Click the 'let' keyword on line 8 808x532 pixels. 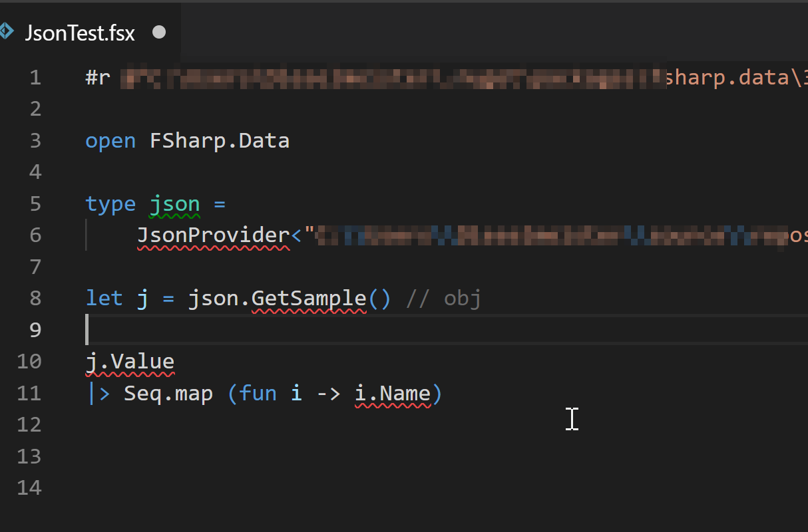[104, 299]
